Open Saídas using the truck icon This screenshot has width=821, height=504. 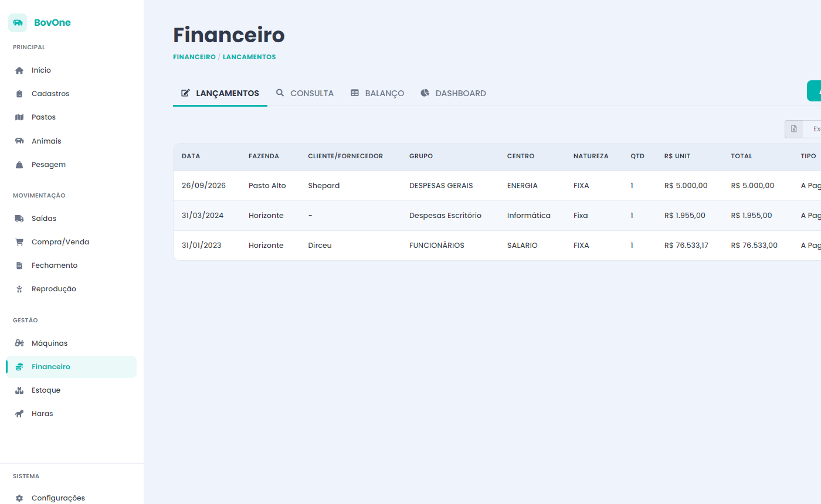click(x=19, y=219)
